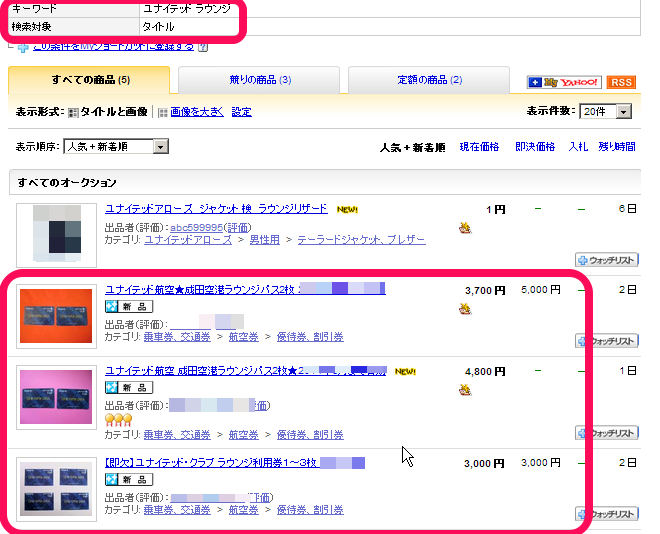
Task: Click the grid icon next to 画像を大きく
Action: pos(163,112)
